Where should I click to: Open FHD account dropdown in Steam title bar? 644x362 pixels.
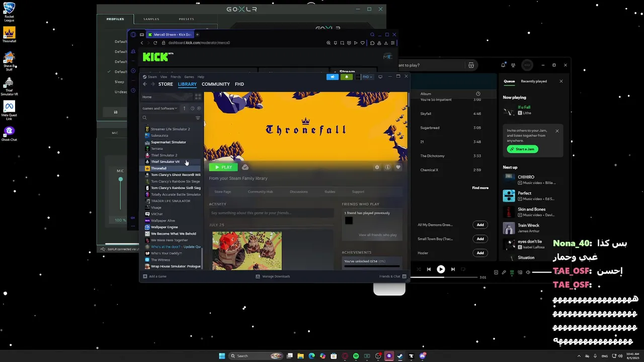click(x=367, y=77)
